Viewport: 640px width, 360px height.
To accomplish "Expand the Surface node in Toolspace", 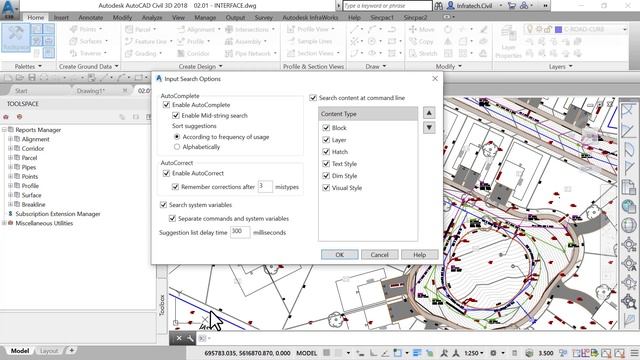I will (x=10, y=195).
